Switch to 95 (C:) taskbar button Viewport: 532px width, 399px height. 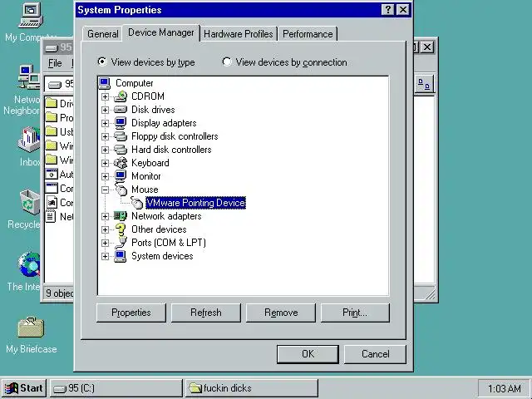point(116,388)
